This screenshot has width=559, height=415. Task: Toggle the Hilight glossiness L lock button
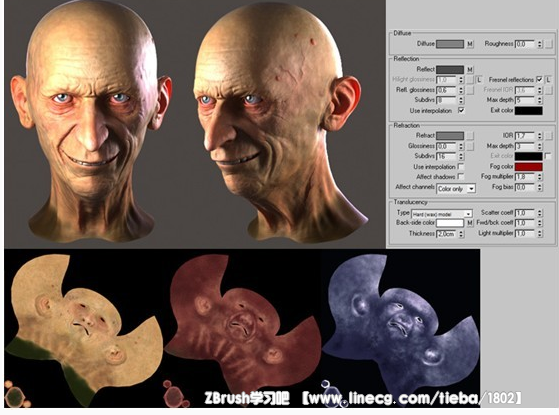pyautogui.click(x=479, y=80)
